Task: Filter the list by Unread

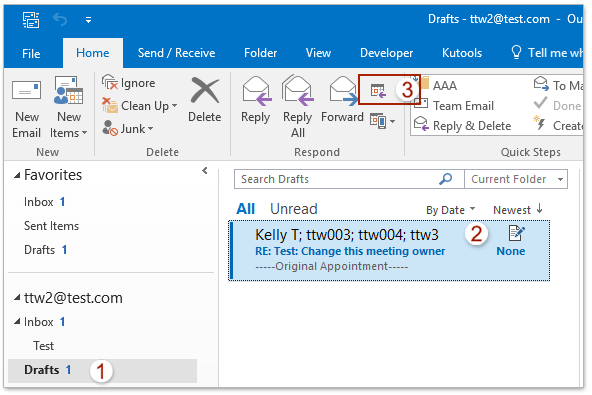Action: (294, 209)
